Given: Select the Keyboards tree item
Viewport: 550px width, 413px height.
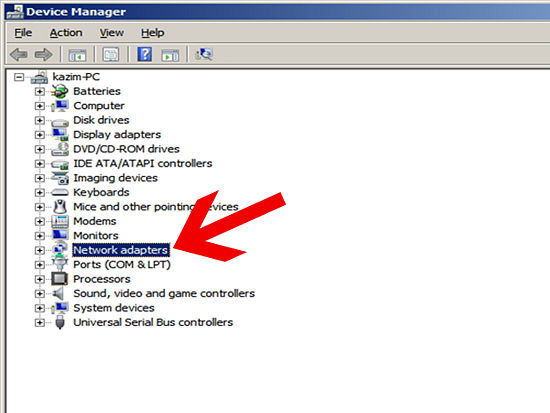Looking at the screenshot, I should (101, 192).
